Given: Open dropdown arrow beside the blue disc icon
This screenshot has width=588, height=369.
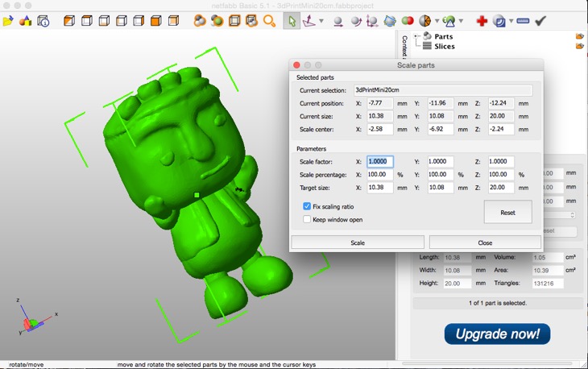Looking at the screenshot, I should (x=511, y=21).
